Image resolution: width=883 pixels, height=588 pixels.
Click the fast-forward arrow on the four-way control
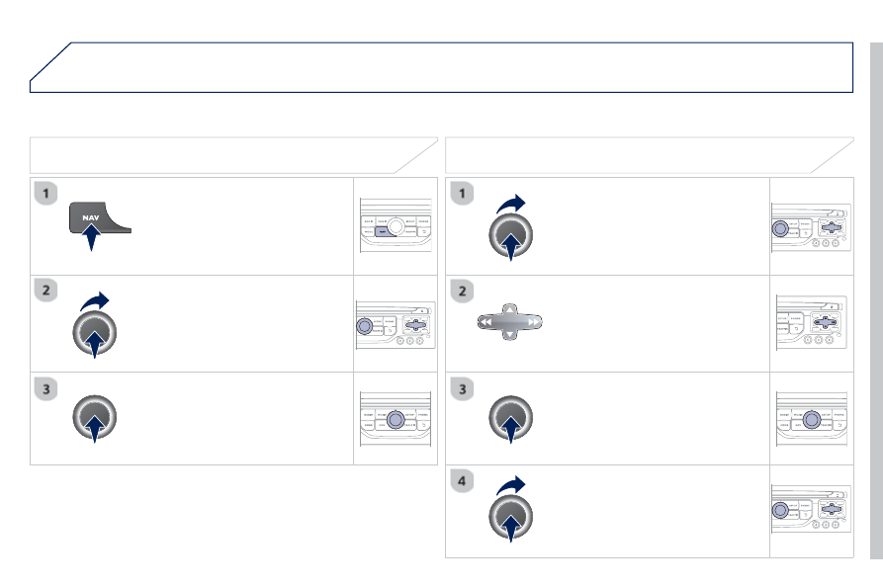pos(532,322)
